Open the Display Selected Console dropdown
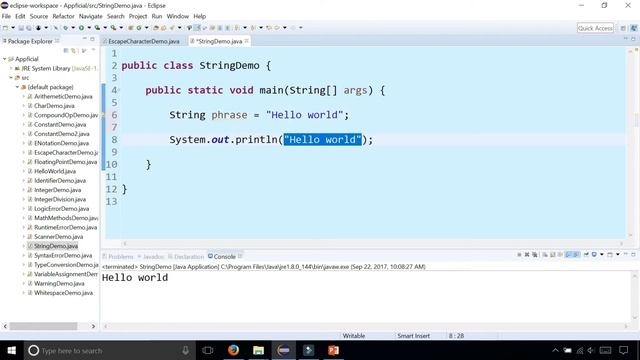The height and width of the screenshot is (360, 640). click(602, 255)
